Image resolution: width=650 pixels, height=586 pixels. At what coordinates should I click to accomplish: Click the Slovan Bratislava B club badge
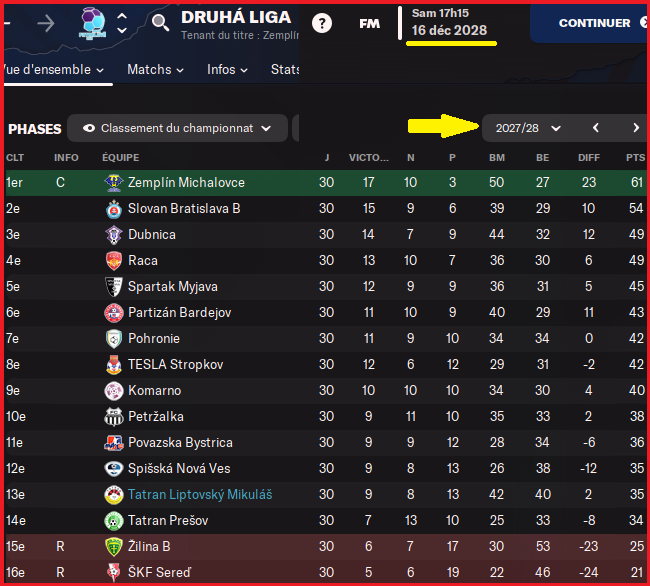[x=113, y=209]
